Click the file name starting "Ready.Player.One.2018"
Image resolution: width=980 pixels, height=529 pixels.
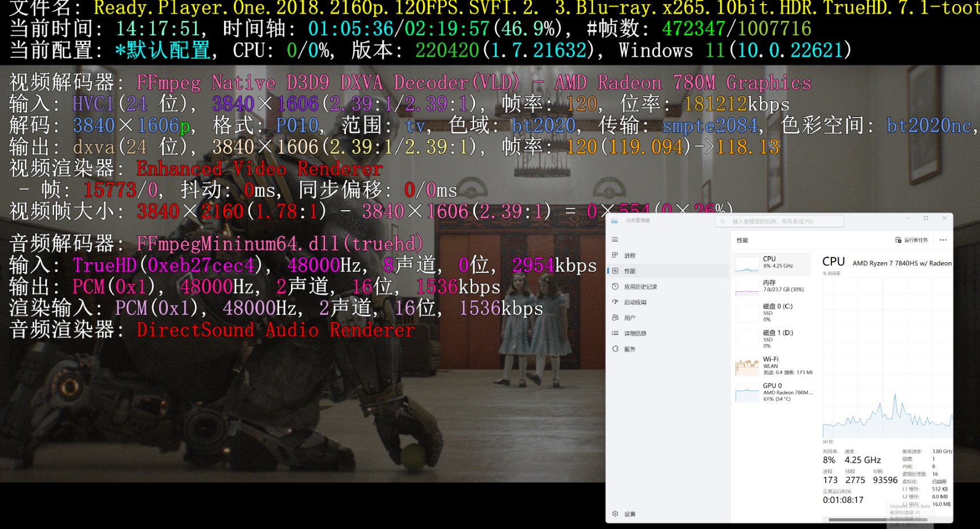536,8
